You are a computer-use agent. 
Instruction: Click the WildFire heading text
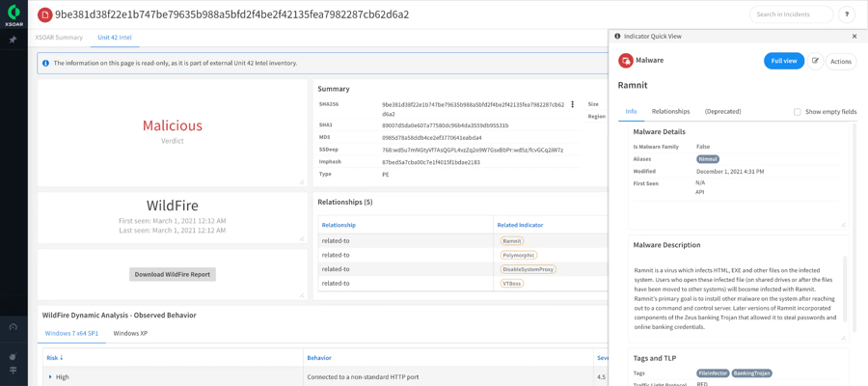(173, 206)
